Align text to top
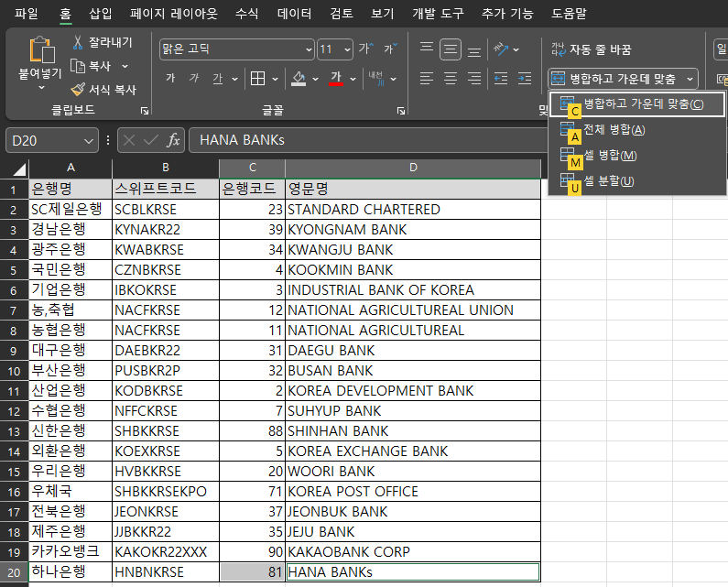The image size is (728, 587). 426,49
